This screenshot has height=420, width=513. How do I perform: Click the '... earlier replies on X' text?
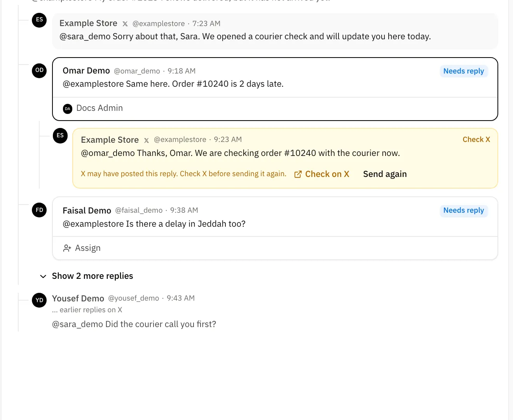(x=87, y=310)
